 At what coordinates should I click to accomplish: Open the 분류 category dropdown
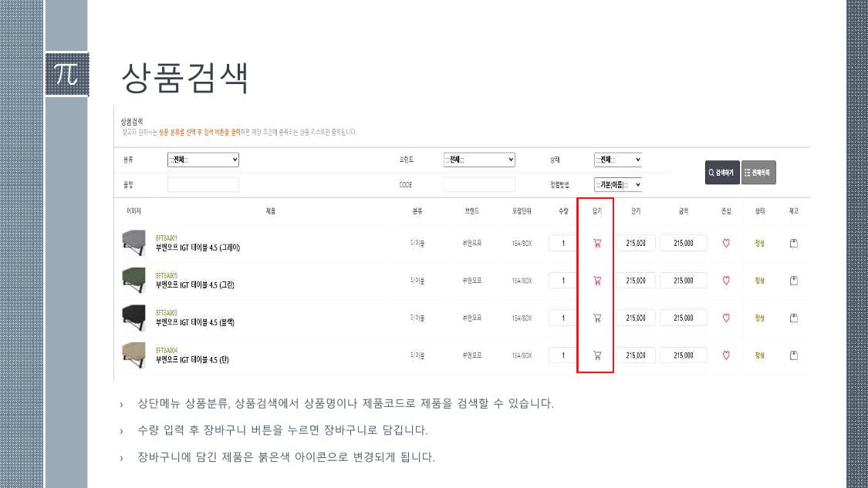click(x=203, y=160)
